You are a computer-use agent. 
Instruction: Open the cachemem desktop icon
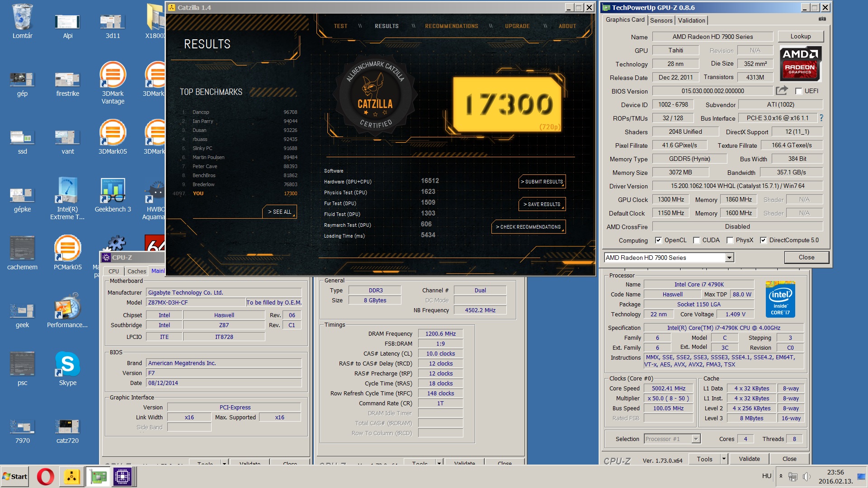tap(22, 253)
